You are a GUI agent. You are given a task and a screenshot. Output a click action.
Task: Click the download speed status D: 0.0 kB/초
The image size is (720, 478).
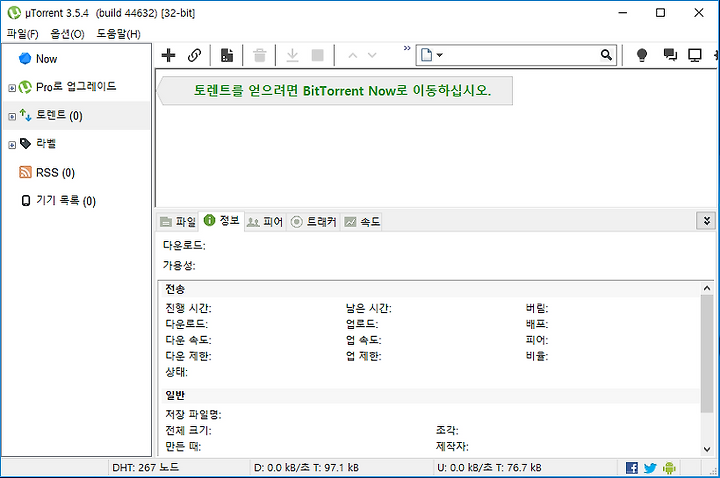(x=306, y=467)
